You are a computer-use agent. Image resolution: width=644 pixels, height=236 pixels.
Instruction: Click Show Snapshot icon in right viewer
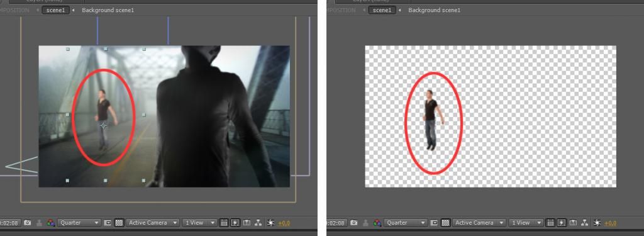365,223
